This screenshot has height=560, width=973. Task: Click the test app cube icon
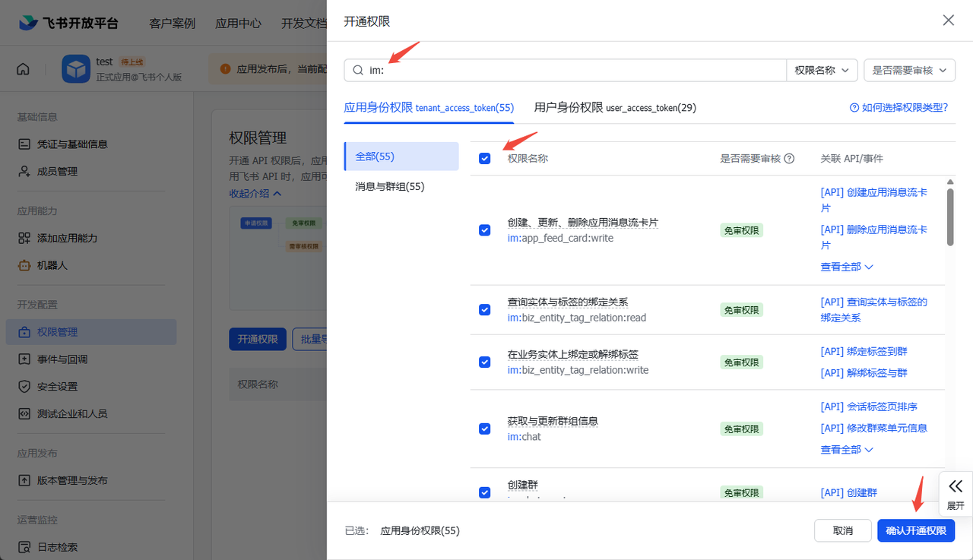[76, 69]
